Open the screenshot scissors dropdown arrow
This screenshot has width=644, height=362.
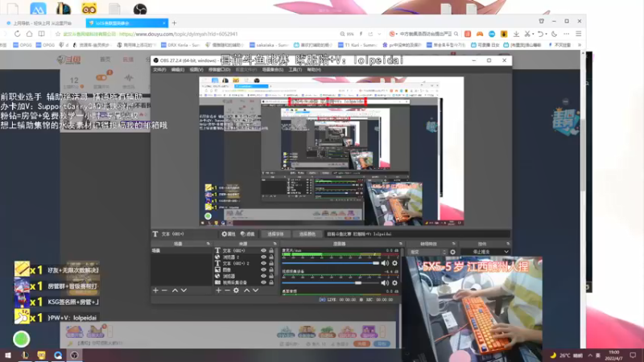(533, 34)
